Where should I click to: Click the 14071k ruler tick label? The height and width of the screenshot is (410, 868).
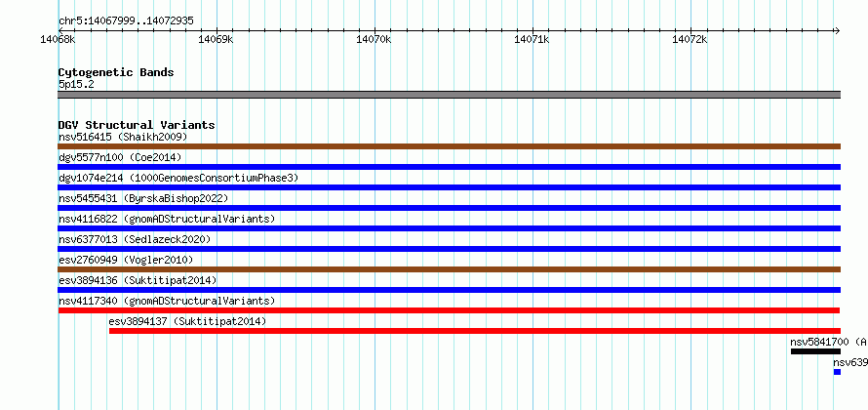[x=533, y=39]
